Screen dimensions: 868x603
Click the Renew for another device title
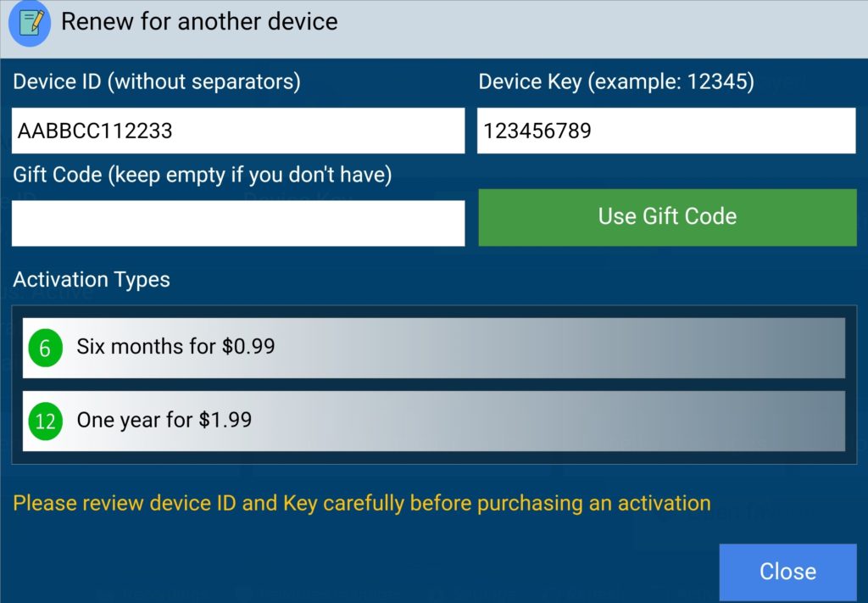point(199,21)
